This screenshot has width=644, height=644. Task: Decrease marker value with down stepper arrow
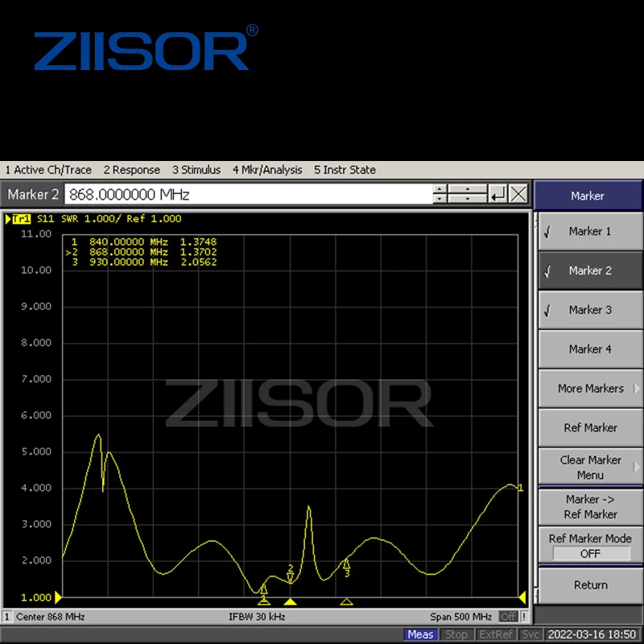(440, 199)
